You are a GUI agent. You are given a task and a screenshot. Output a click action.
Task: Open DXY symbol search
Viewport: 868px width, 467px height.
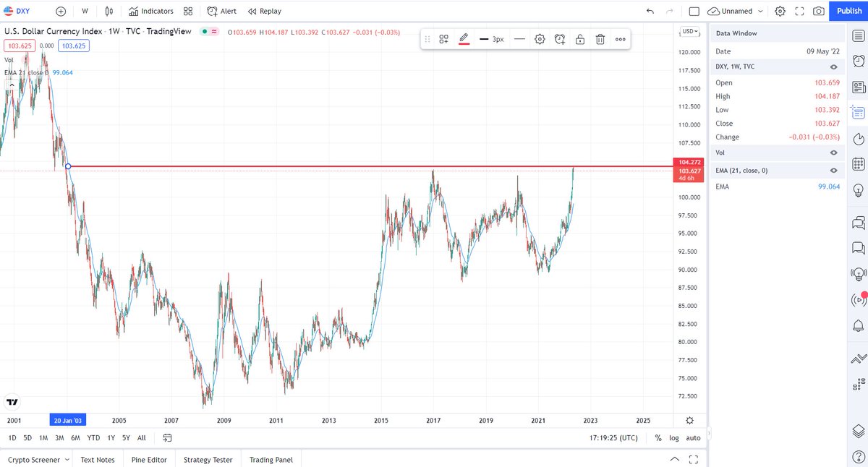(18, 11)
